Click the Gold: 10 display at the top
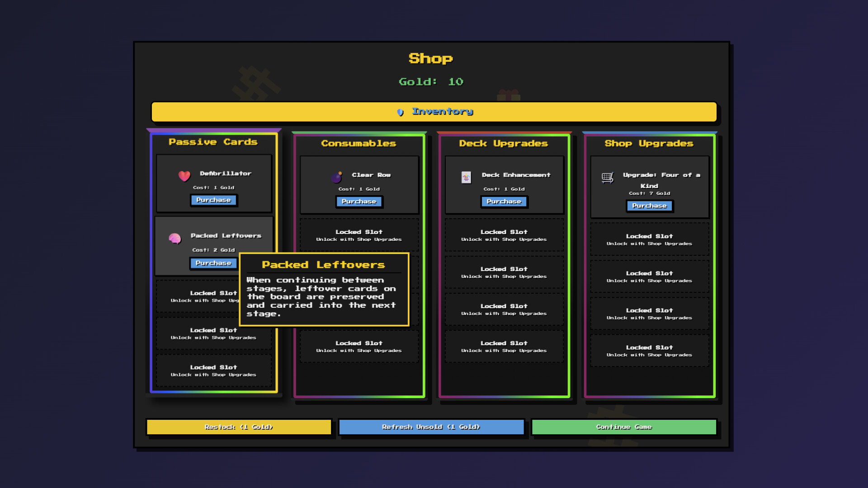 (x=431, y=82)
